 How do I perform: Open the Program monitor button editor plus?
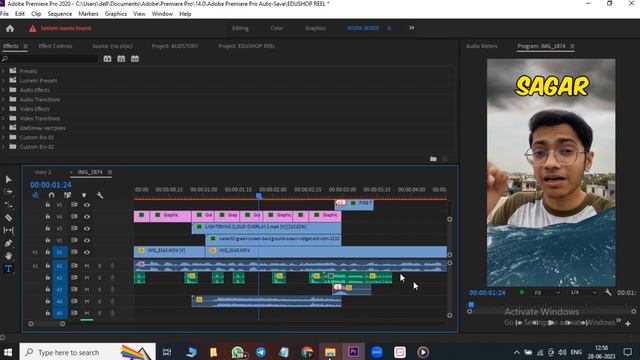(x=628, y=323)
